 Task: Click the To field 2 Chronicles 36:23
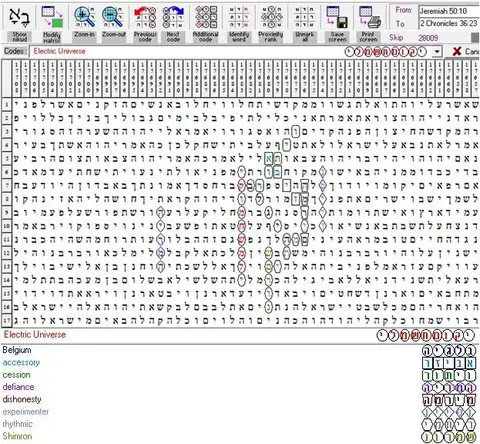click(x=449, y=23)
